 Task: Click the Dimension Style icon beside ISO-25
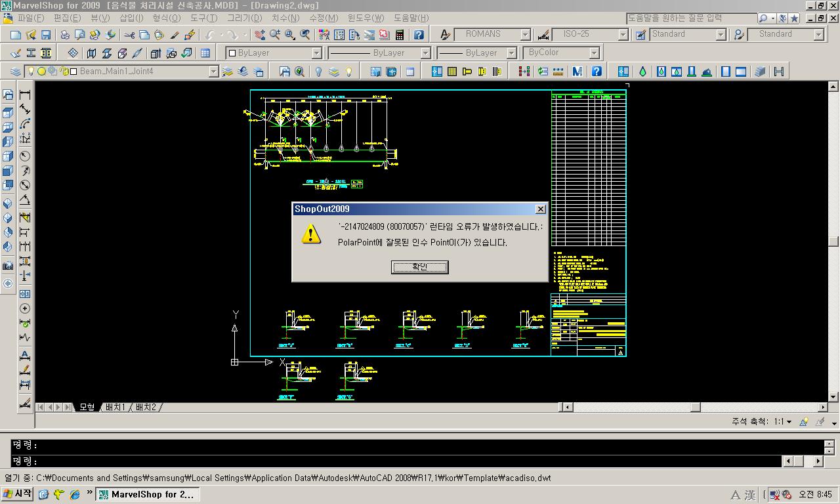[543, 34]
